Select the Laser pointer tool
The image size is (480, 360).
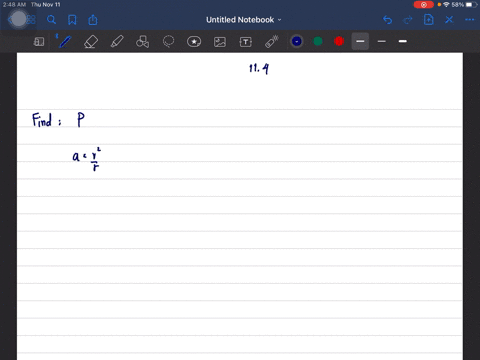tap(272, 42)
